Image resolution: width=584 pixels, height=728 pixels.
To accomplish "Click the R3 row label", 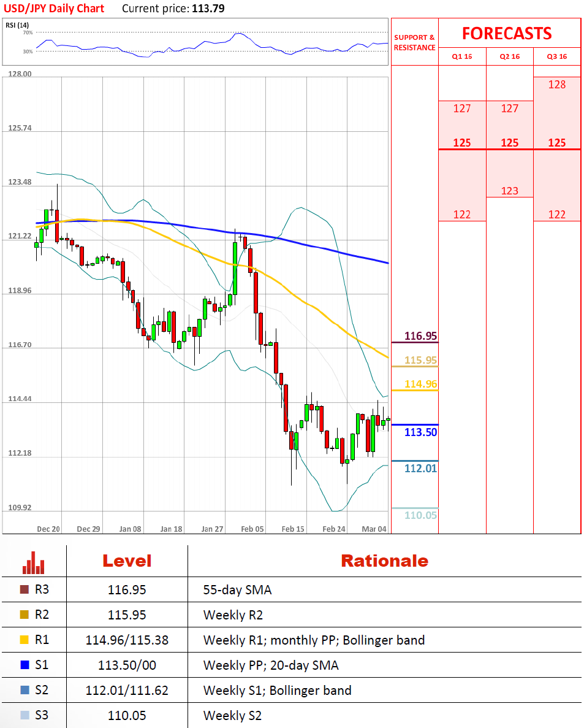I will (42, 589).
